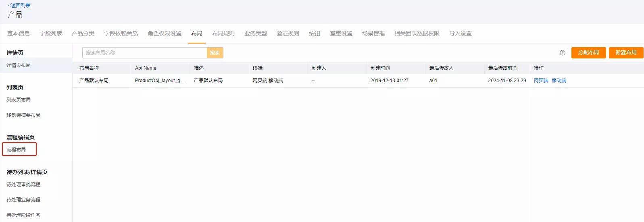The height and width of the screenshot is (222, 644).
Task: Click the help question mark icon
Action: coord(563,53)
